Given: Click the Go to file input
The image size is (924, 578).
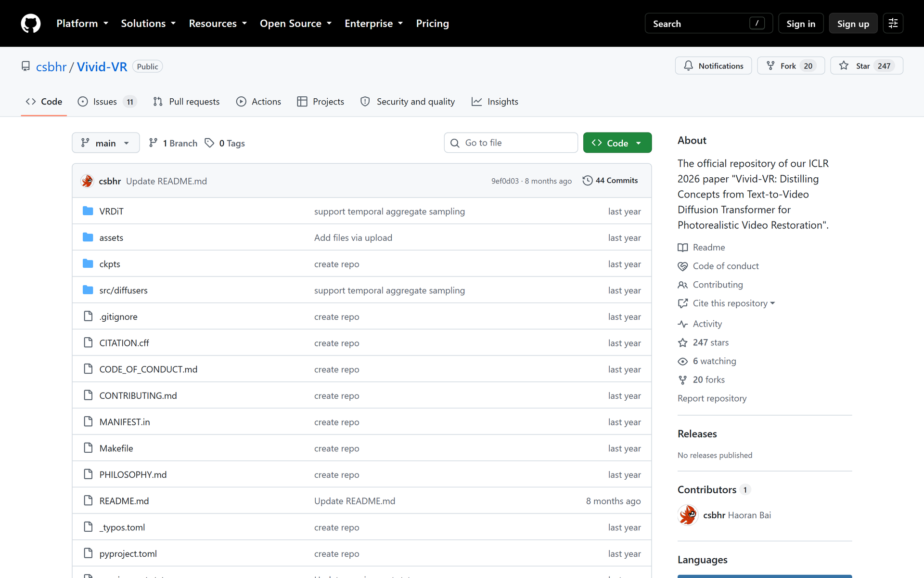Looking at the screenshot, I should pos(511,143).
